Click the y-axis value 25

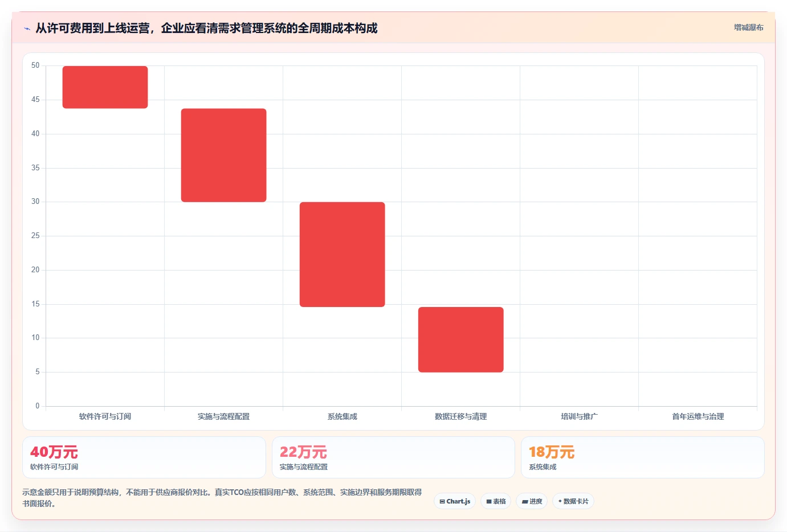tap(35, 236)
